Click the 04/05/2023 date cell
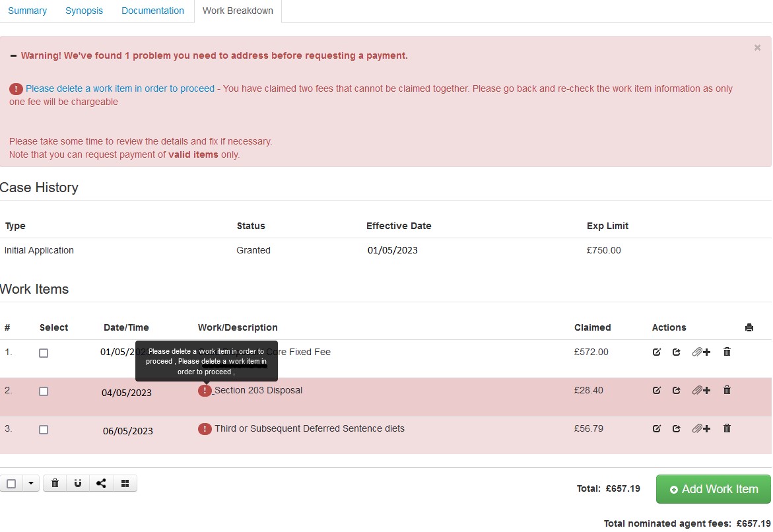 pos(127,393)
